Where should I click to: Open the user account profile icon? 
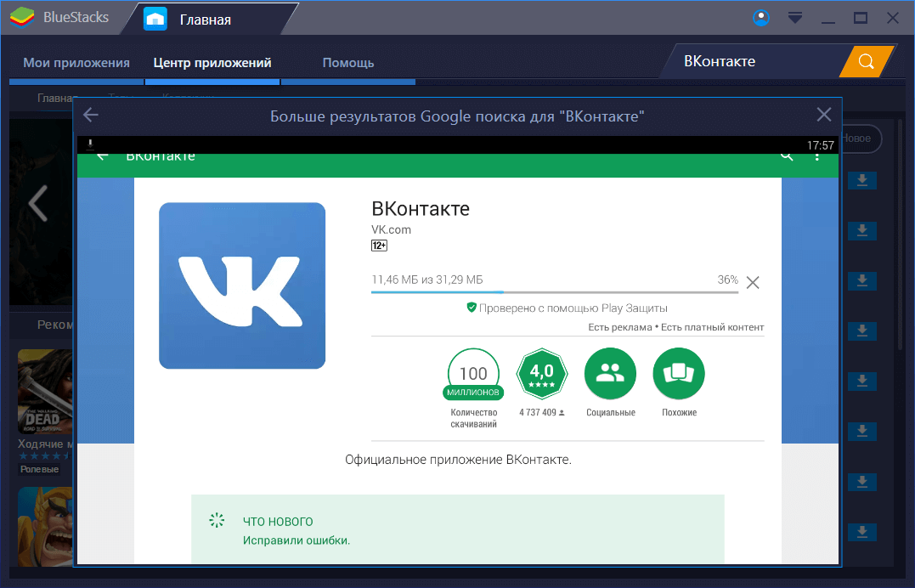click(x=761, y=18)
